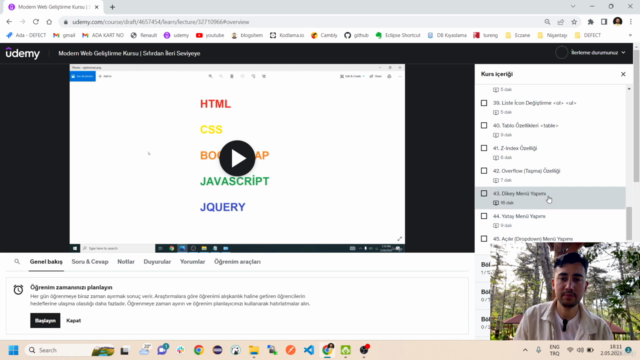
Task: Open the gmail bookmark
Action: click(64, 35)
